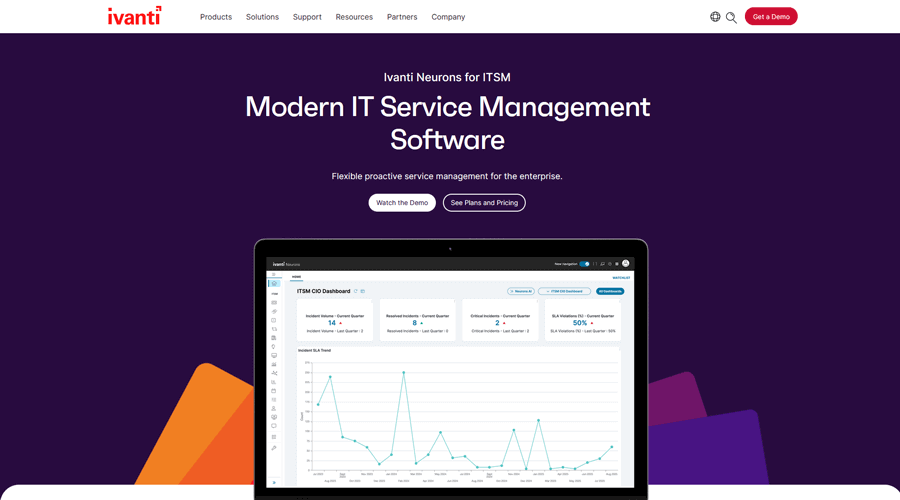This screenshot has width=900, height=500.
Task: Click the SLA Violations 50% value
Action: (x=580, y=323)
